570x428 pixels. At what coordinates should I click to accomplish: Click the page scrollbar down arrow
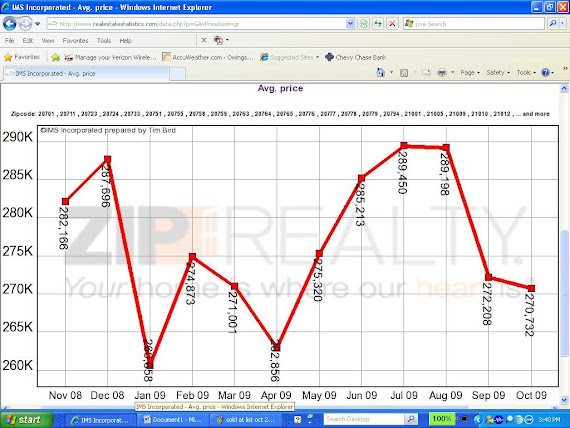(564, 400)
